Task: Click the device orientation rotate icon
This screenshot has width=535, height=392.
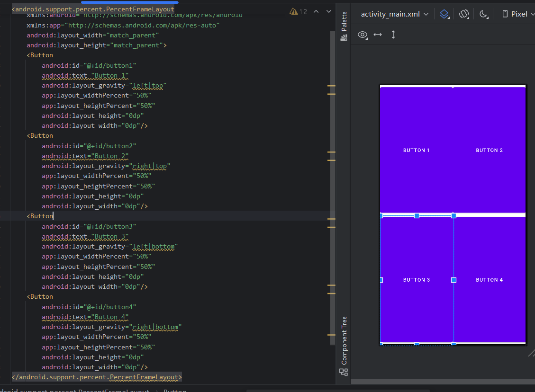Action: pyautogui.click(x=464, y=14)
